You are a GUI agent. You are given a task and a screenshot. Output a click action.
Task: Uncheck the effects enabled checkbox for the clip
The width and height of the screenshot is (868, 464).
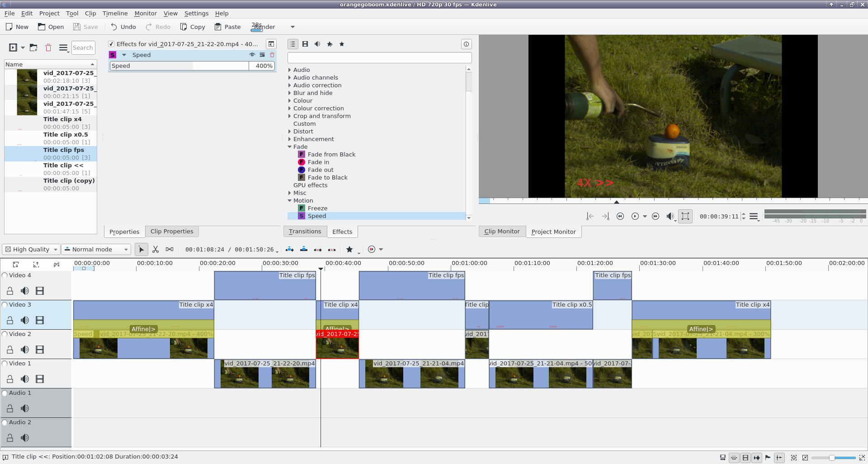click(111, 44)
